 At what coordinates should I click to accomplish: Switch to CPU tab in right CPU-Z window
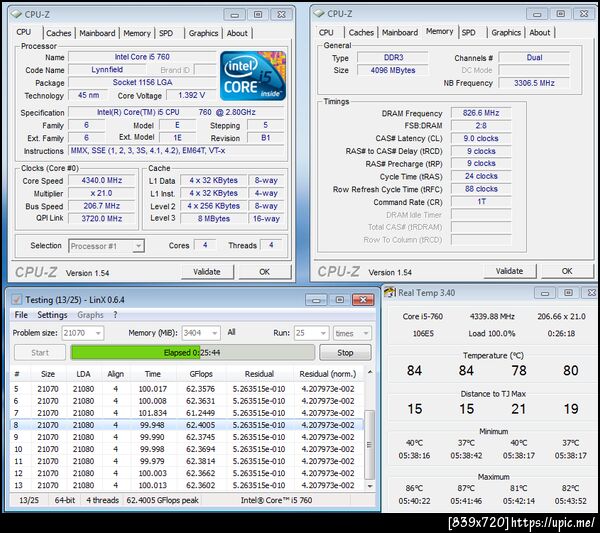tap(326, 33)
